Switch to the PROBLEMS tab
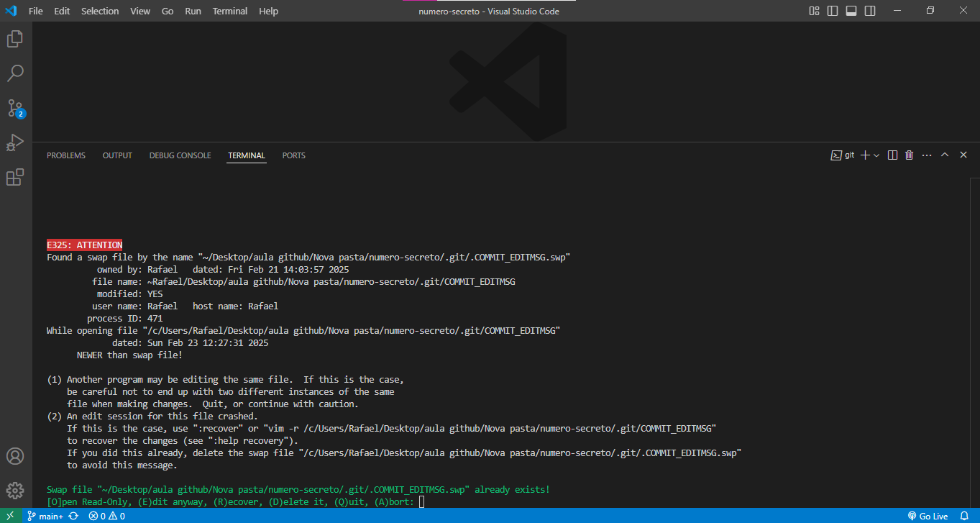 point(66,155)
